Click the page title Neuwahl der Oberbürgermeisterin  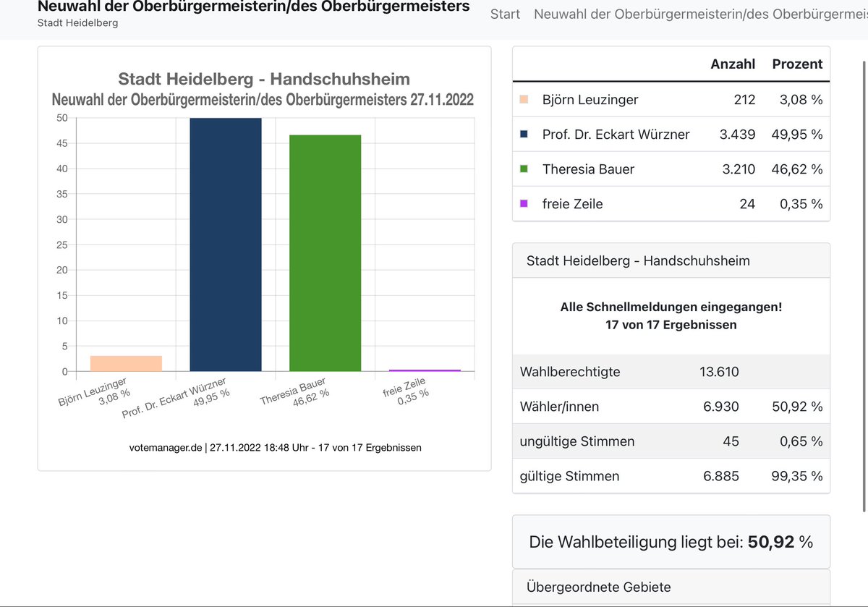click(253, 6)
